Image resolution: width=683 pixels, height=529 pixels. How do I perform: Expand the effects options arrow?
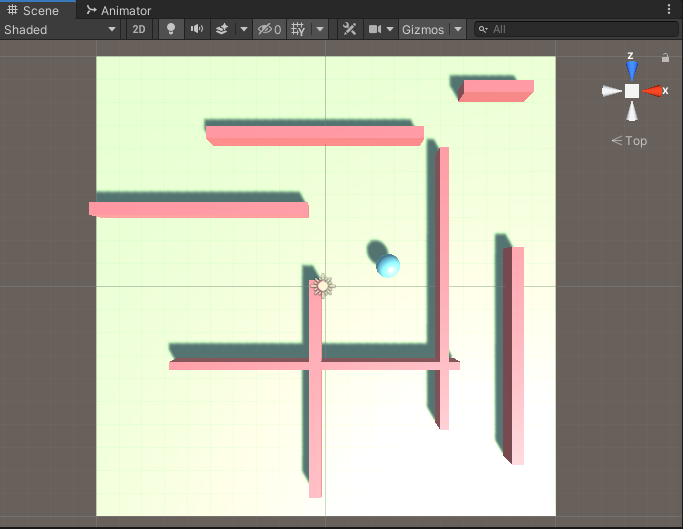tap(243, 29)
